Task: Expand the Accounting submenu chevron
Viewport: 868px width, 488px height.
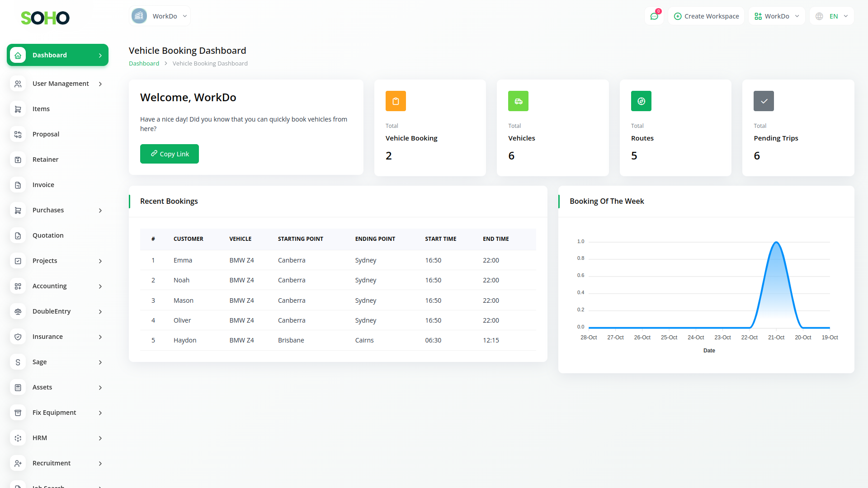Action: [100, 286]
